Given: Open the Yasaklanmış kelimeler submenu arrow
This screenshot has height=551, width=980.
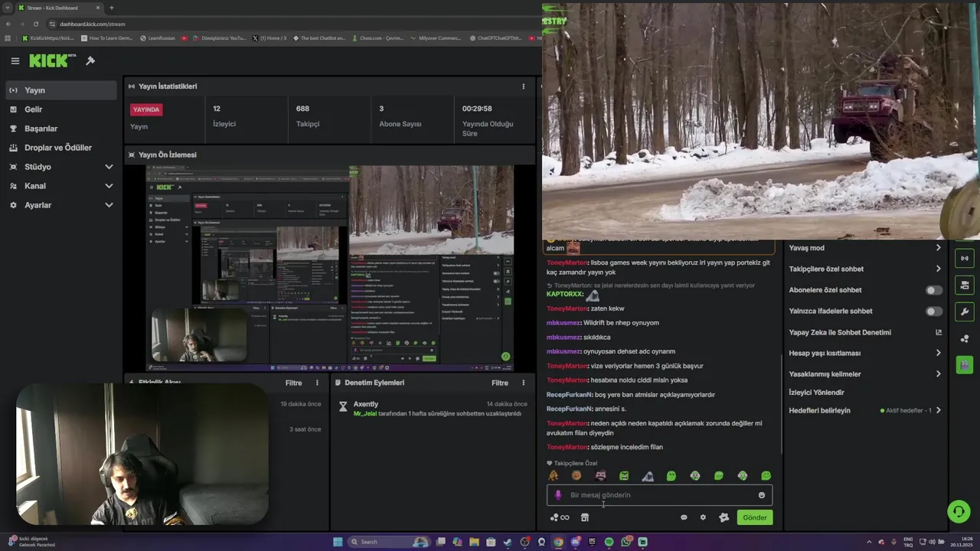Looking at the screenshot, I should pyautogui.click(x=939, y=374).
